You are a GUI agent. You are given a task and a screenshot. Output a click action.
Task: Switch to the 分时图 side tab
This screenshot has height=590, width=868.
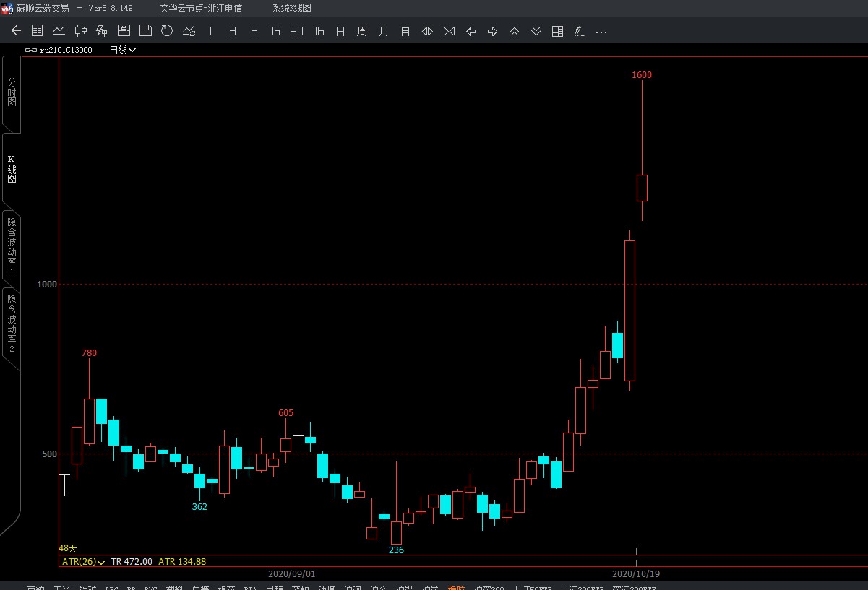(x=12, y=92)
